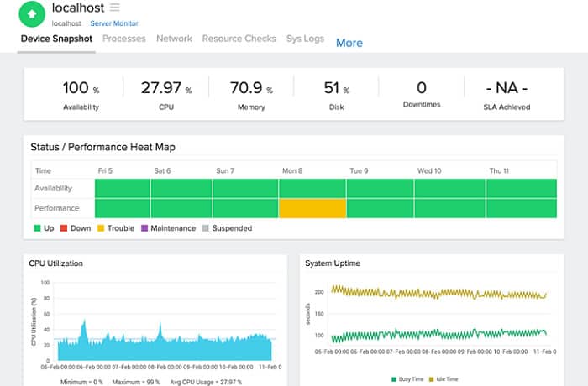Open the Server Monitor link
The image size is (588, 386).
tap(114, 23)
